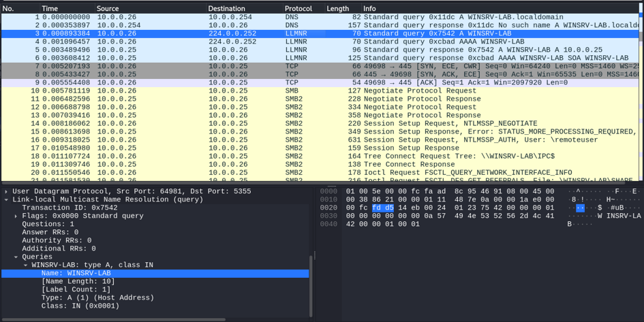The width and height of the screenshot is (644, 322).
Task: Sort packets by the Time column header
Action: tap(50, 9)
